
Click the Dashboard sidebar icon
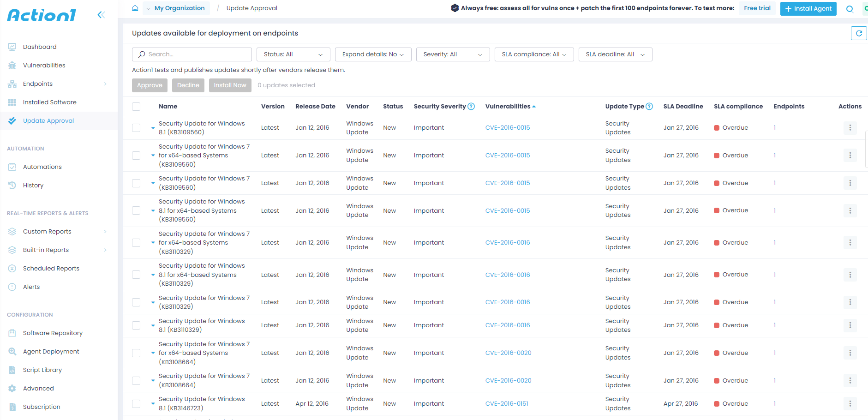(12, 47)
